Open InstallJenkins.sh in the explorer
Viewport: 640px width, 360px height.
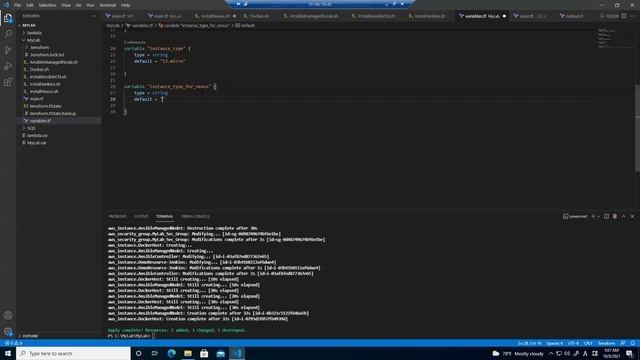[45, 84]
